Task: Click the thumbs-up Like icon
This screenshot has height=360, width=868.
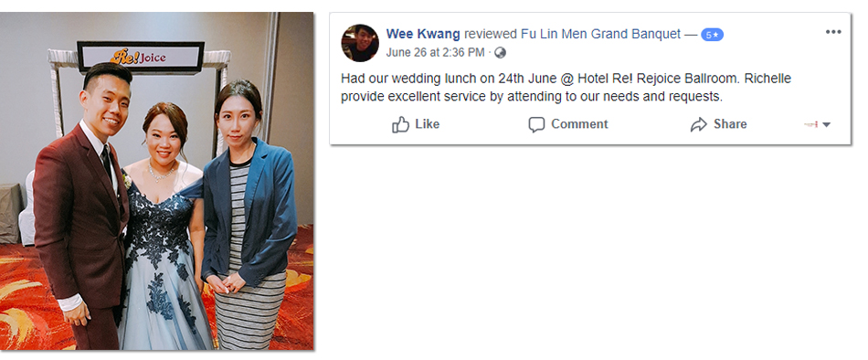Action: coord(400,124)
